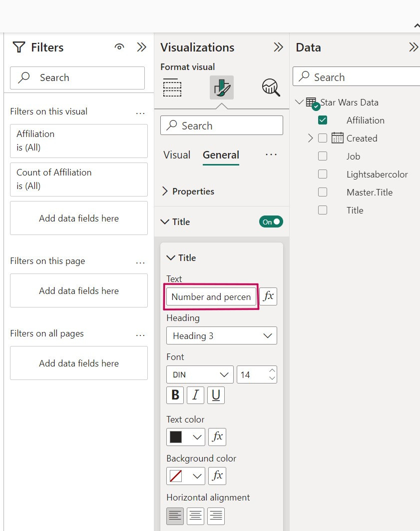
Task: Open the Text color dropdown arrow
Action: (x=197, y=437)
